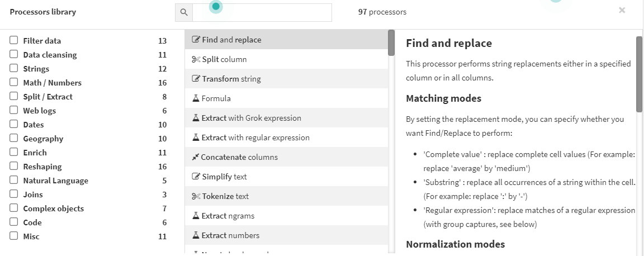Click the magnifier search icon
The image size is (644, 256).
tap(184, 13)
